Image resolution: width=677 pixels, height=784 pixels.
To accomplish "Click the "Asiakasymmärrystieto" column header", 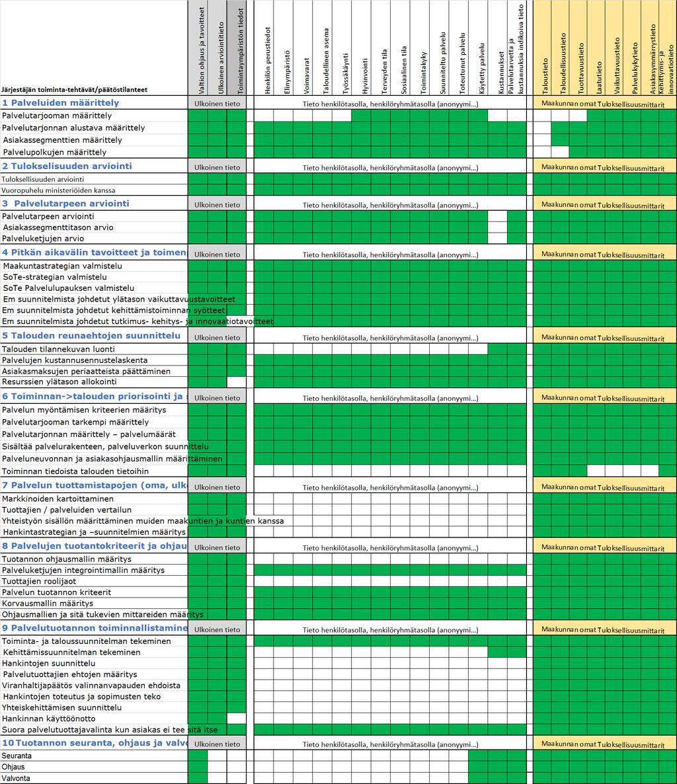I will (653, 59).
